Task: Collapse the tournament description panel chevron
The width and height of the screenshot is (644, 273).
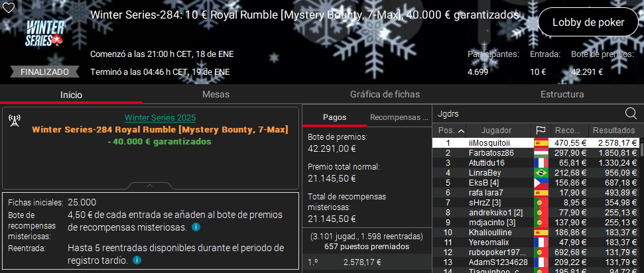Action: (151, 186)
